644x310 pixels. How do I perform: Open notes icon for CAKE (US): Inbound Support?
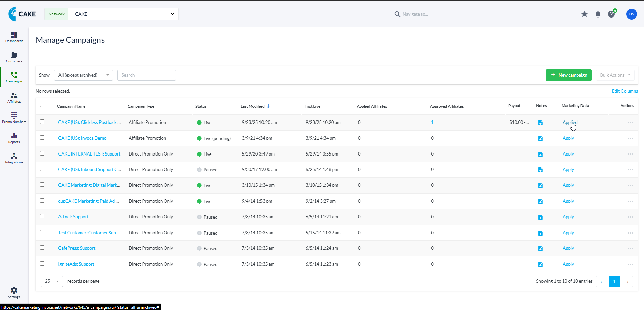[540, 170]
